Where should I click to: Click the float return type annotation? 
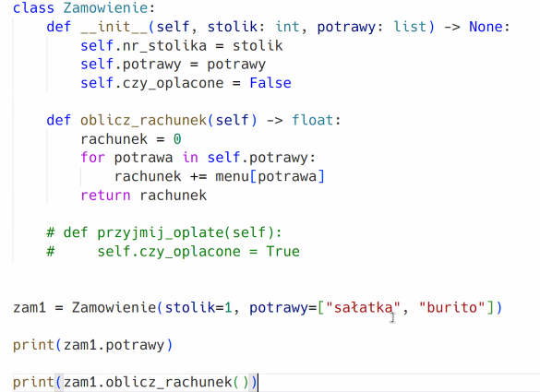pos(313,120)
